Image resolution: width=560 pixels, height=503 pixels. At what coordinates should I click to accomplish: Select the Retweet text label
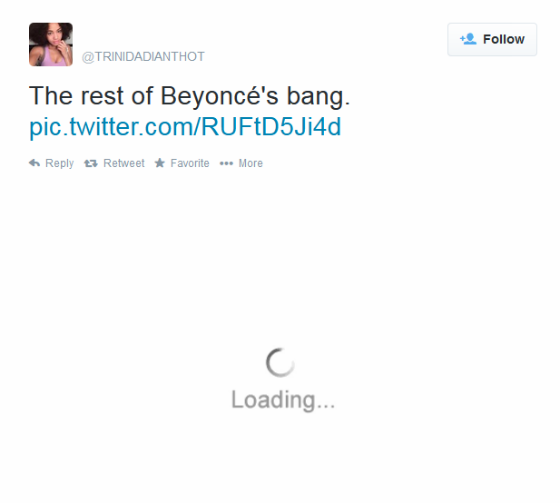point(124,163)
